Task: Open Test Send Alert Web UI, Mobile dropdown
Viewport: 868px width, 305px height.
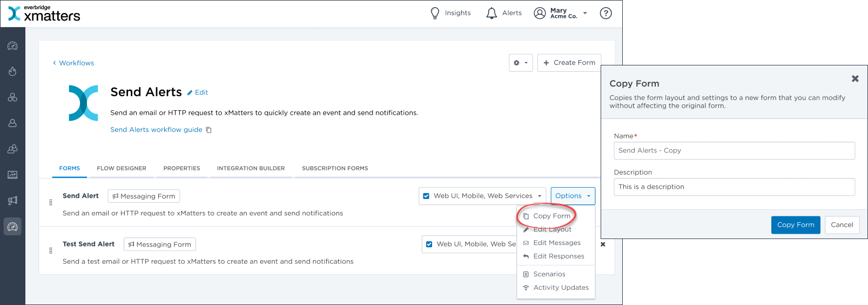Action: tap(469, 244)
